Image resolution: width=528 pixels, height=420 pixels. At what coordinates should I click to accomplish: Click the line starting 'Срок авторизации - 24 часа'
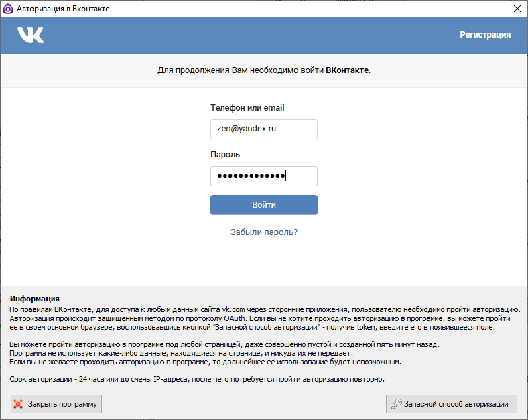tap(197, 379)
